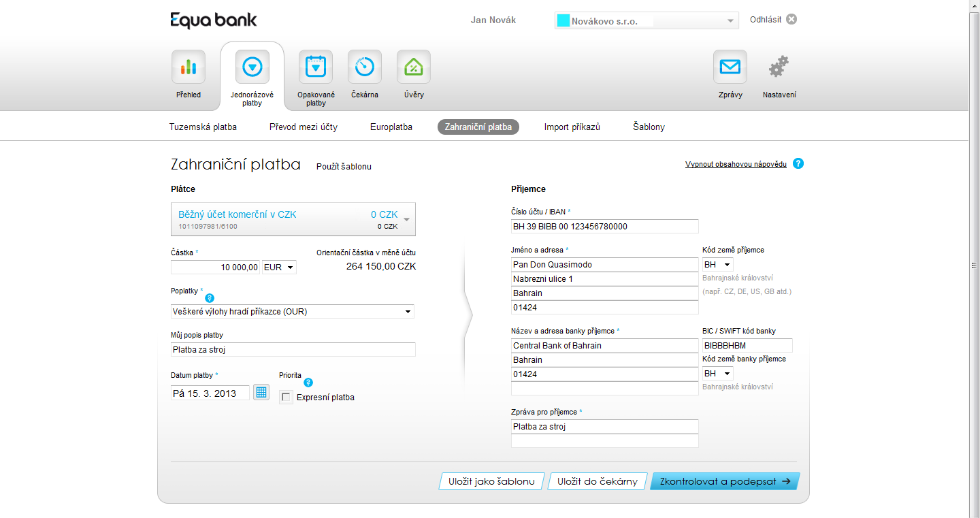The height and width of the screenshot is (518, 980).
Task: Open the Zprávy envelope icon
Action: (730, 67)
